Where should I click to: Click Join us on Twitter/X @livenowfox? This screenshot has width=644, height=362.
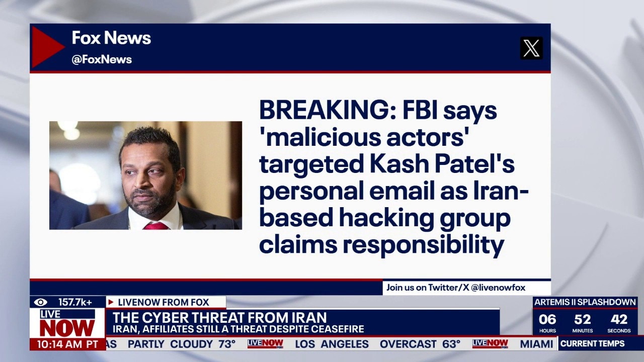tap(456, 288)
